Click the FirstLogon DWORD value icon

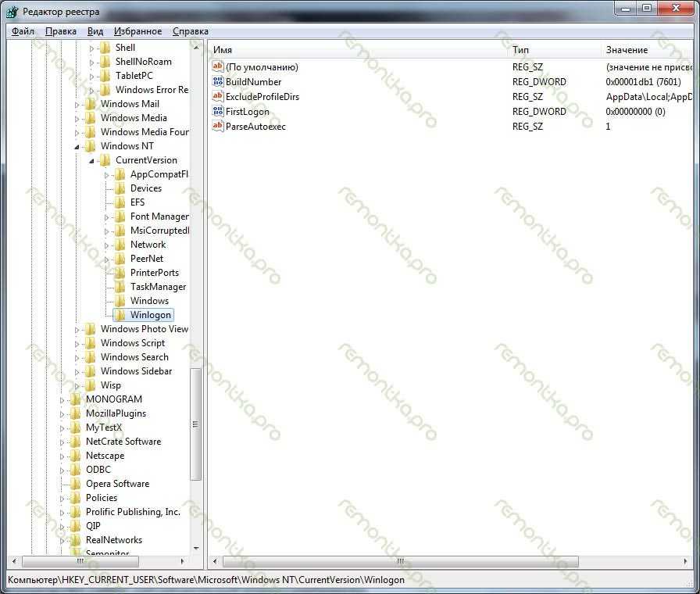pyautogui.click(x=218, y=112)
